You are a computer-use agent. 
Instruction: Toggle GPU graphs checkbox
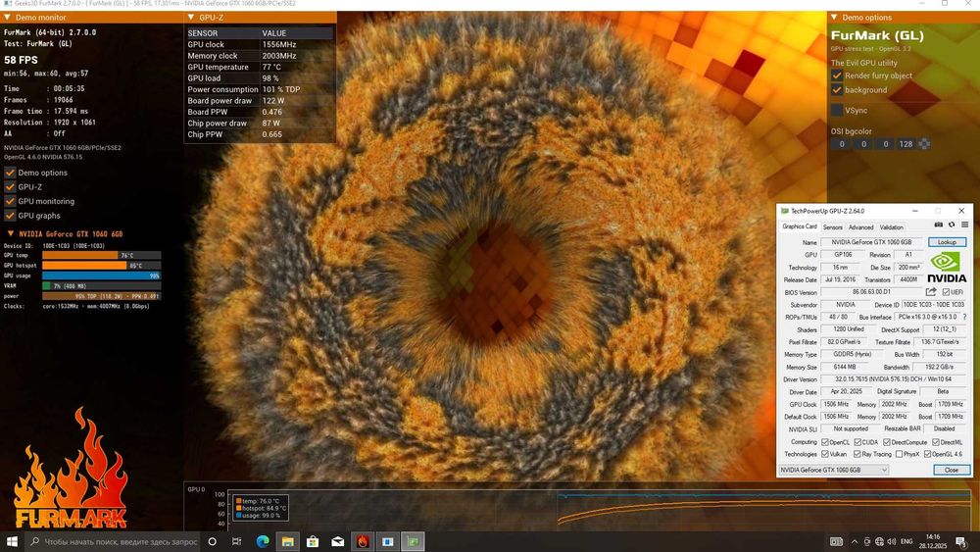[x=10, y=216]
